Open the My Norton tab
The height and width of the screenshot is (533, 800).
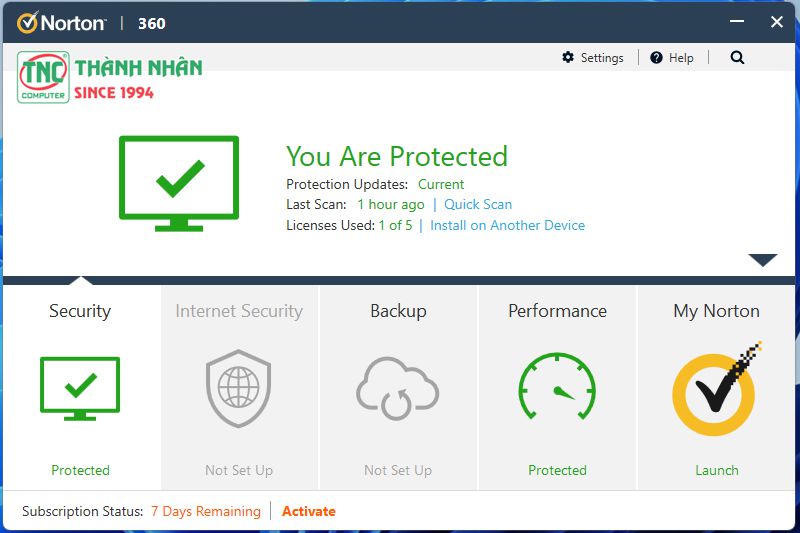click(716, 388)
